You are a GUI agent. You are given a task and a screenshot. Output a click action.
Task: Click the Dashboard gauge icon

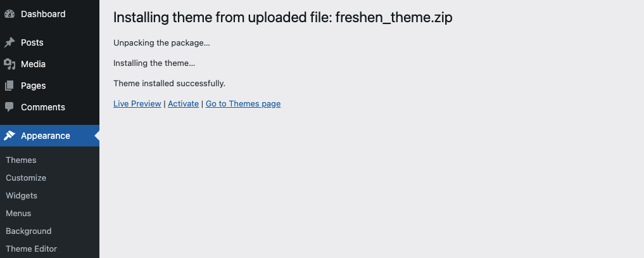[9, 14]
